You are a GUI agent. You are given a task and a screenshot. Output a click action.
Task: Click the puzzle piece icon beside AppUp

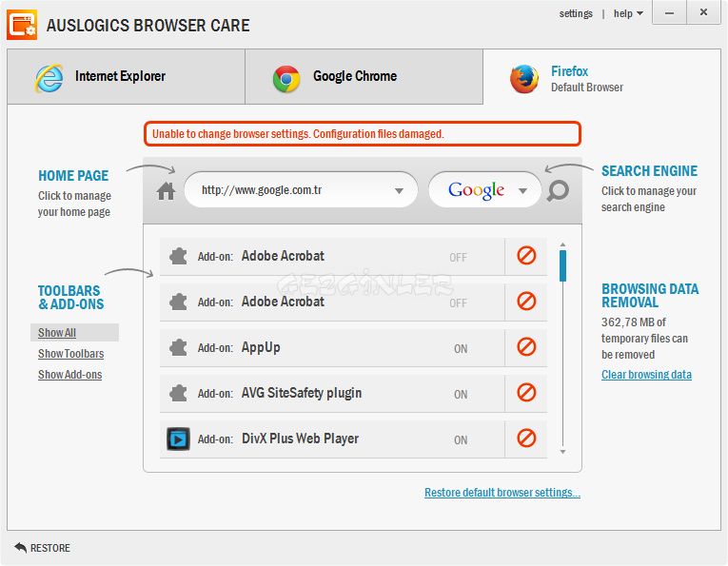pyautogui.click(x=178, y=347)
